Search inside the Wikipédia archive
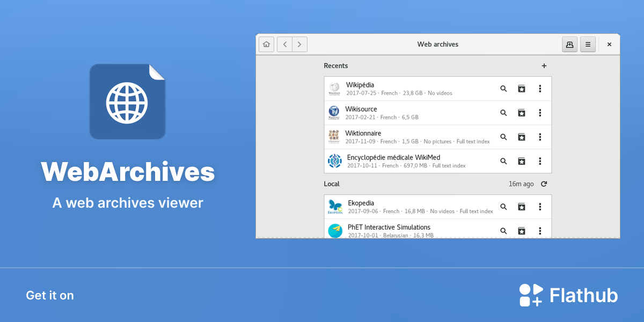644x322 pixels. coord(503,89)
